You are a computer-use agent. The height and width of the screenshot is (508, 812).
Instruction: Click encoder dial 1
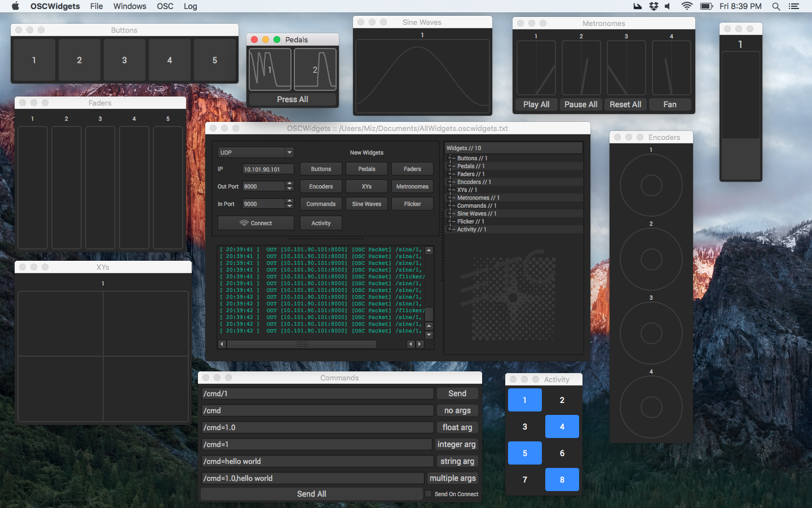651,185
